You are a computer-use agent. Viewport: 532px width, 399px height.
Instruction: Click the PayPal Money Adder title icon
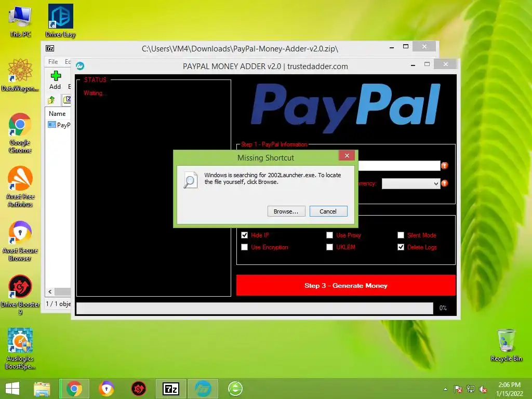(80, 66)
